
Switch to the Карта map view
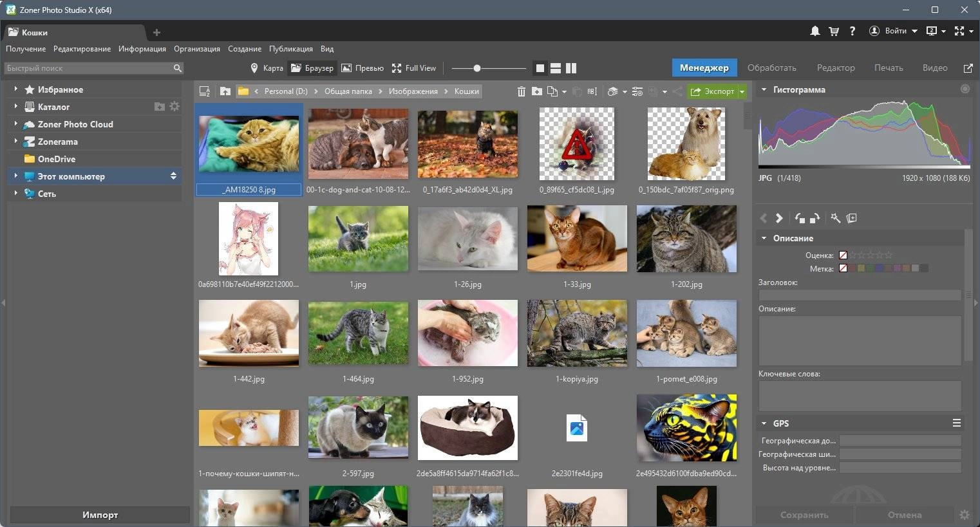click(267, 68)
